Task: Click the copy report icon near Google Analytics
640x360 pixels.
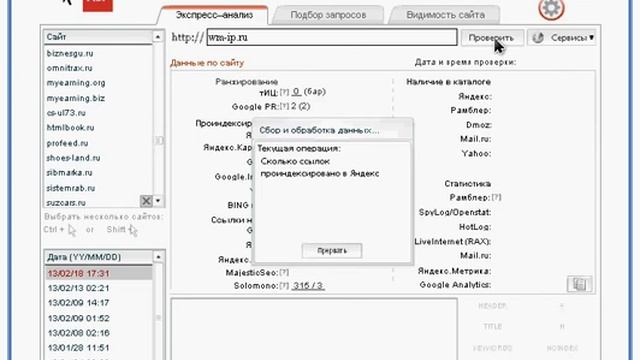Action: (579, 284)
